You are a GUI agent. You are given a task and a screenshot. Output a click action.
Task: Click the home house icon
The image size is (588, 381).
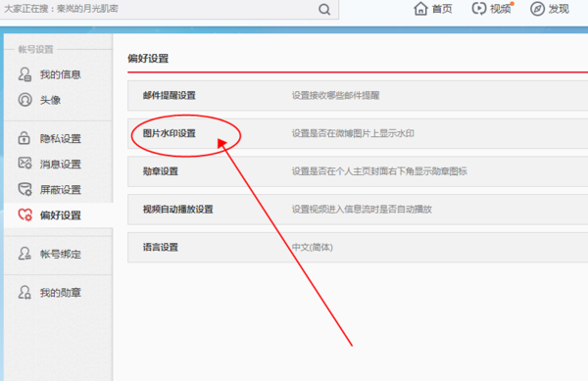420,9
